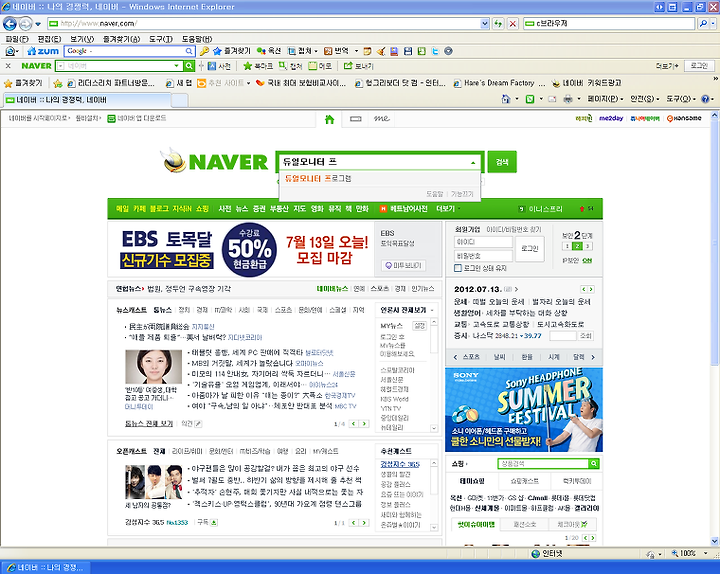
Task: Open the 지식iN link in green menu
Action: tap(182, 209)
